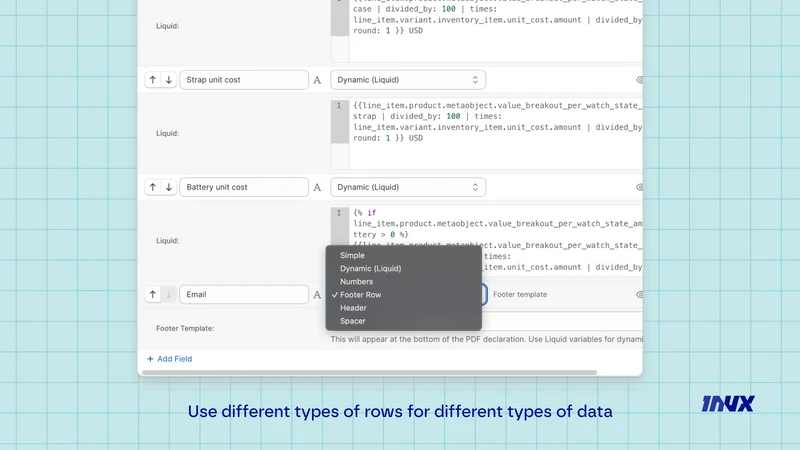Click the Footer template label beside the Email row
800x450 pixels.
tap(520, 294)
